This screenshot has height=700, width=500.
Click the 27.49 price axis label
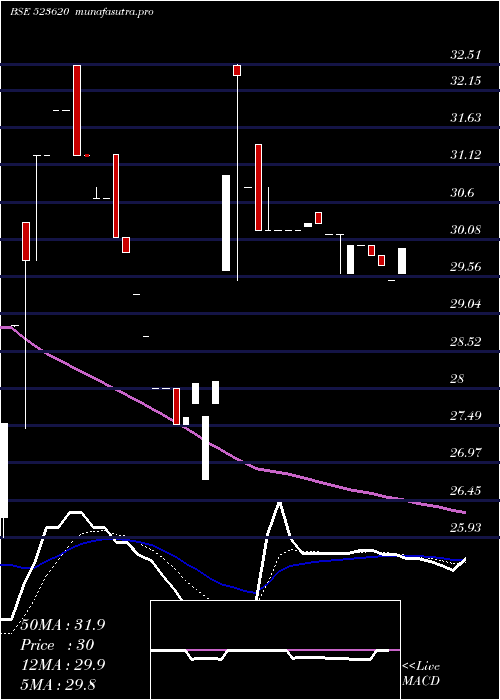466,416
